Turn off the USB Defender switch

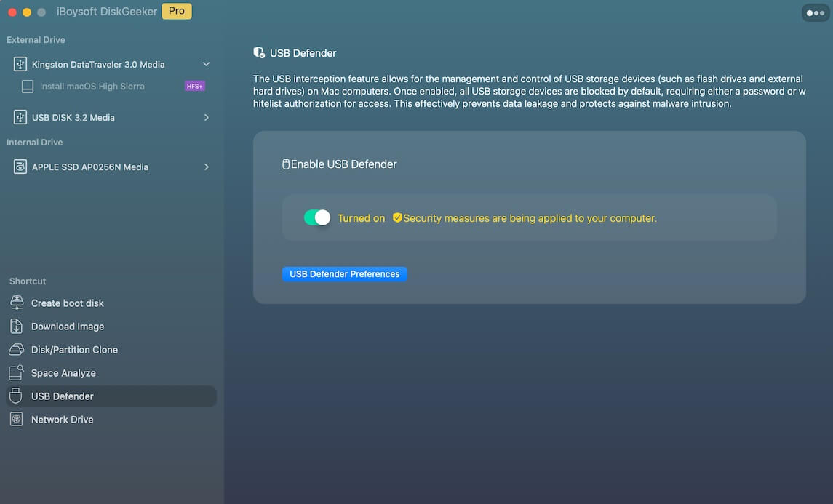pyautogui.click(x=317, y=217)
